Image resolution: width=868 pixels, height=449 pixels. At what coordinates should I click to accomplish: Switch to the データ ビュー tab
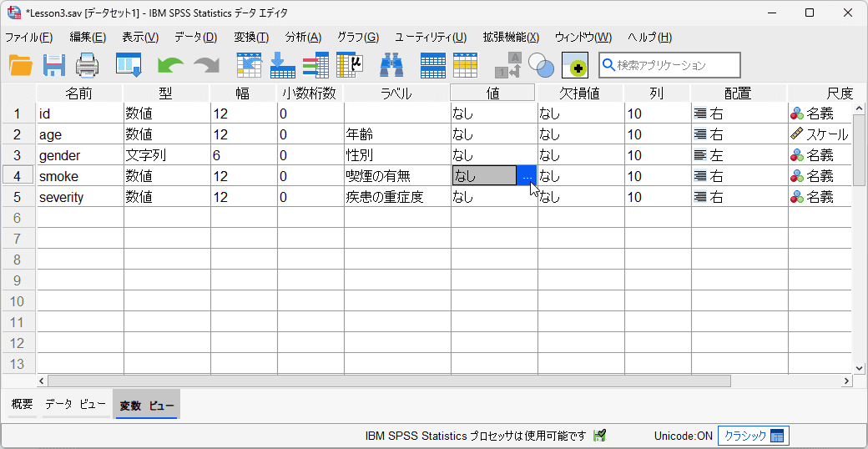[76, 404]
